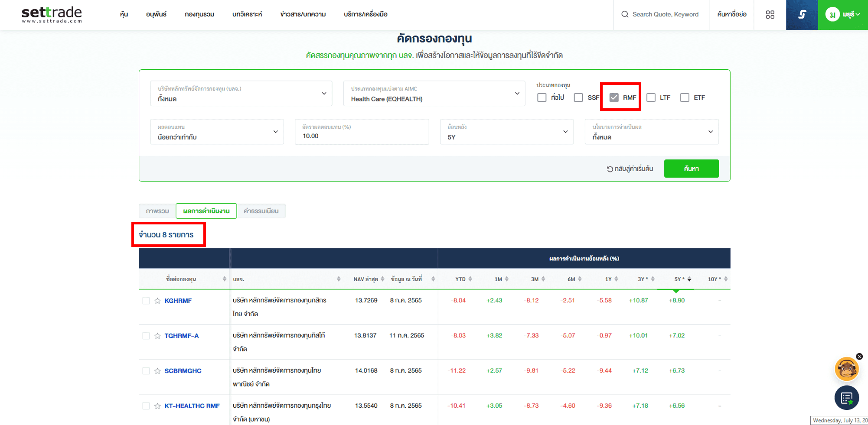Open the AIMC fund category dropdown

(x=434, y=94)
